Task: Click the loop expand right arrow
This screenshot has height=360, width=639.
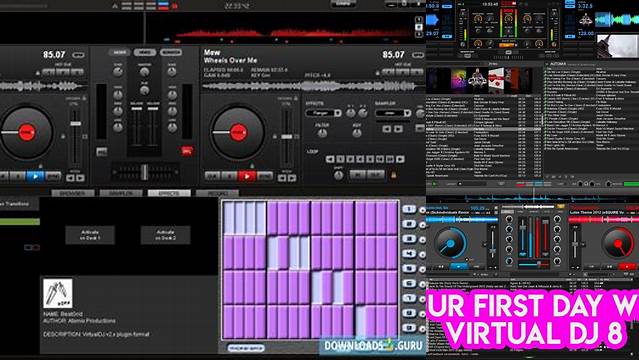Action: [401, 159]
